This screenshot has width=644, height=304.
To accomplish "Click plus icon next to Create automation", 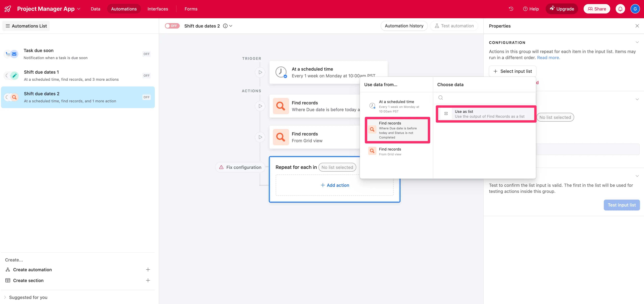I will [x=148, y=270].
